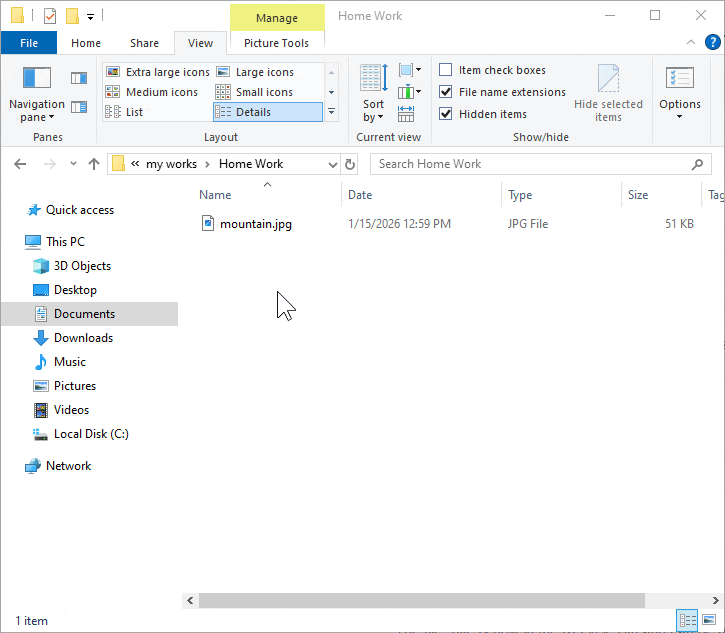Toggle the Details pane icon

click(x=79, y=107)
